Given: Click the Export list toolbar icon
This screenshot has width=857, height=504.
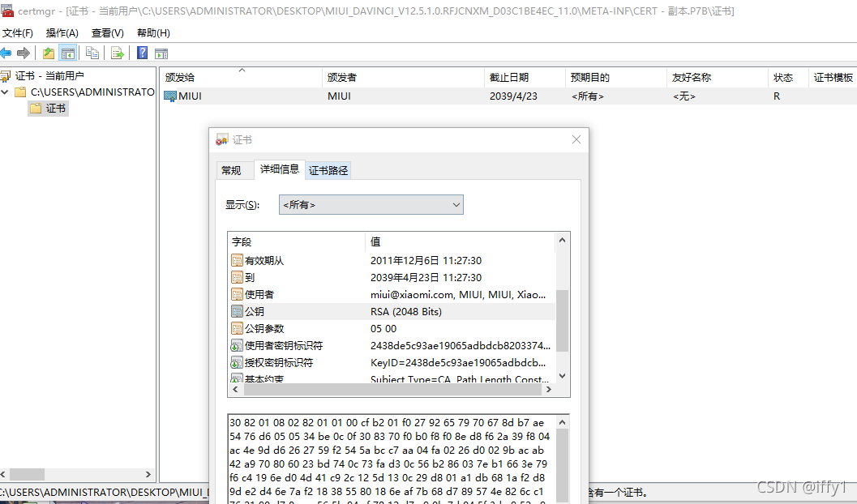Looking at the screenshot, I should point(117,53).
